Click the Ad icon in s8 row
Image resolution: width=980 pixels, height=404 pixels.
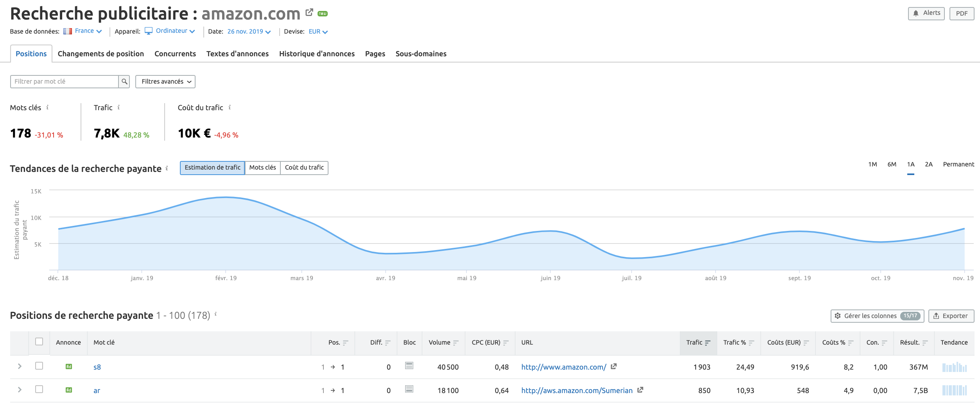point(68,366)
